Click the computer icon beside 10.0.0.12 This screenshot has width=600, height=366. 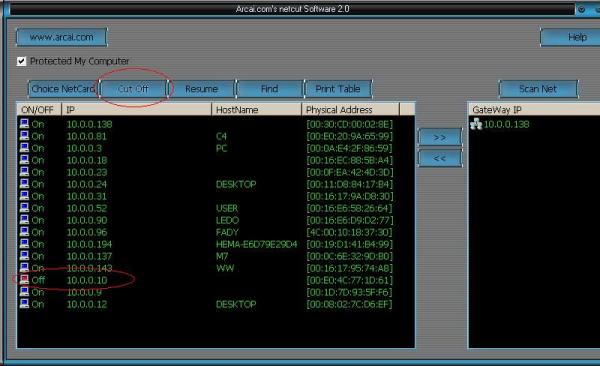(24, 304)
